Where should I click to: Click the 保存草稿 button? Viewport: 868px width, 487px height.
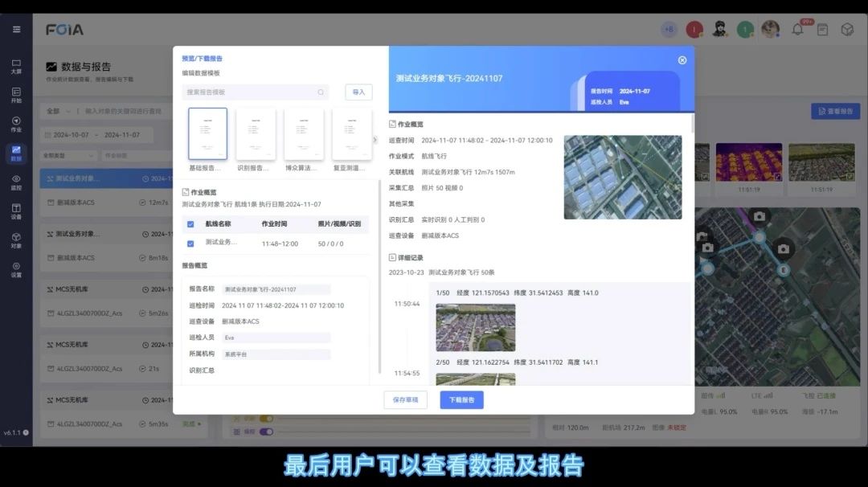(x=406, y=399)
